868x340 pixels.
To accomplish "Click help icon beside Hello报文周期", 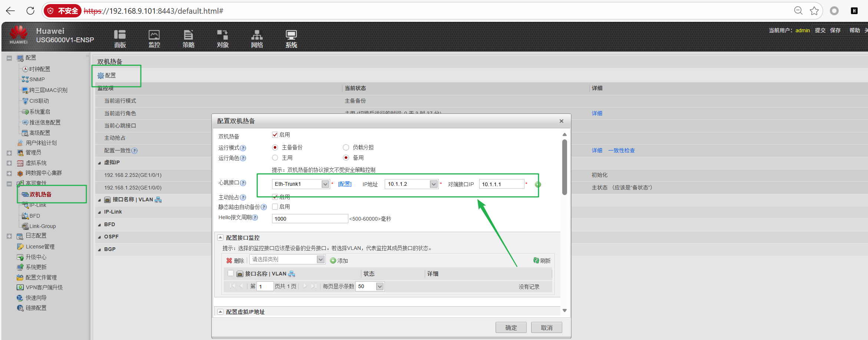I will click(255, 218).
